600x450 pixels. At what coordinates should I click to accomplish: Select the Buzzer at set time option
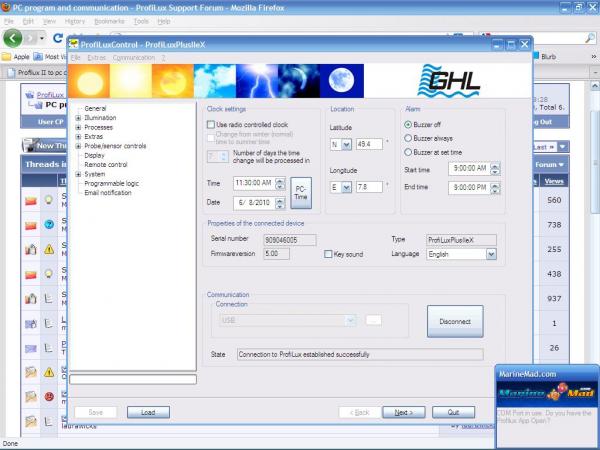point(408,152)
